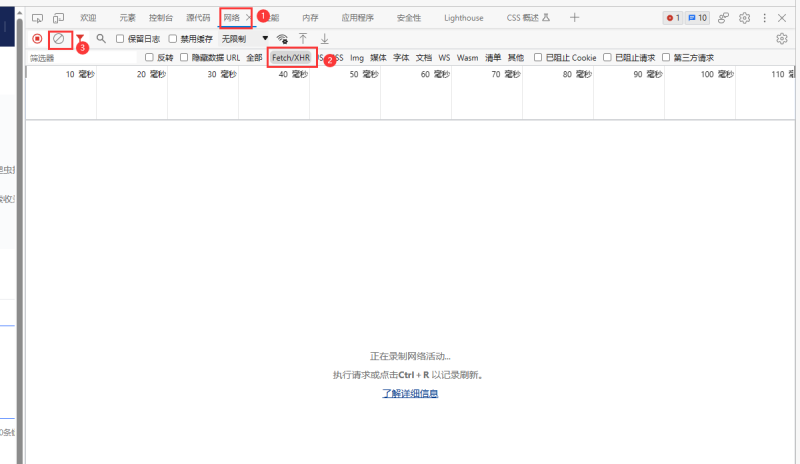
Task: Check the 隐藏数据 URL checkbox
Action: tap(184, 58)
